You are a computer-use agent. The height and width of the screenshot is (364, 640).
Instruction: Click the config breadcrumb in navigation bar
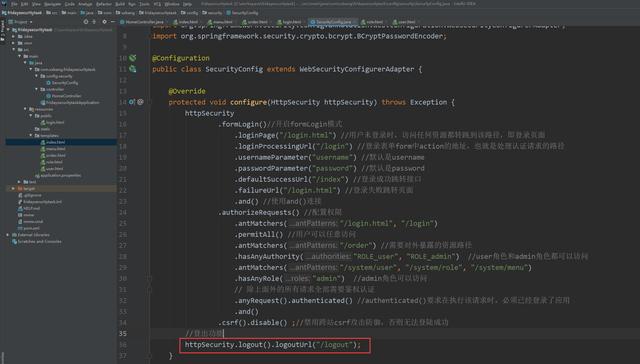click(189, 13)
